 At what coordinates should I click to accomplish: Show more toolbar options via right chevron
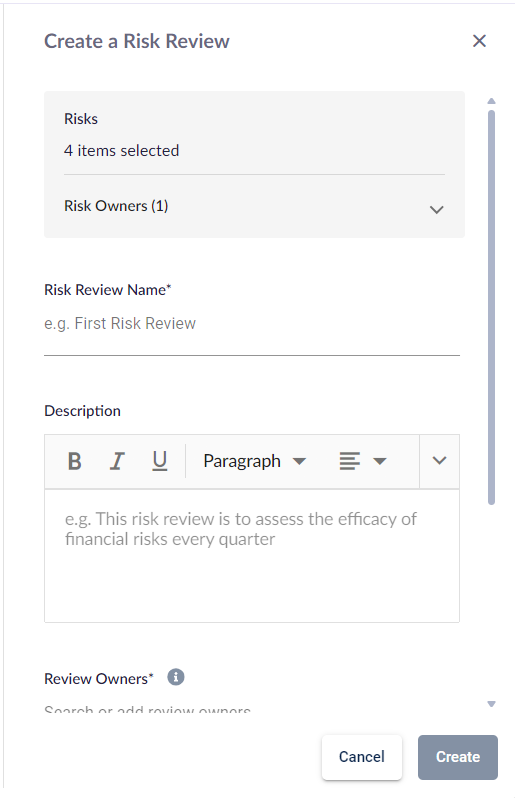[439, 461]
